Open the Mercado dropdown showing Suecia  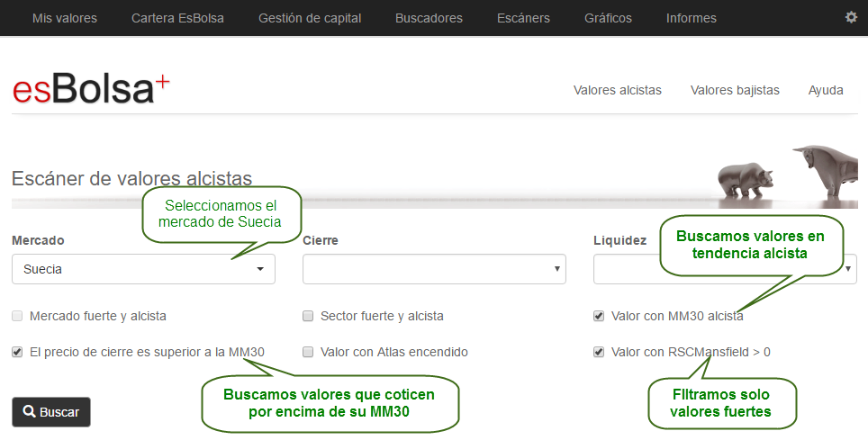pyautogui.click(x=143, y=269)
